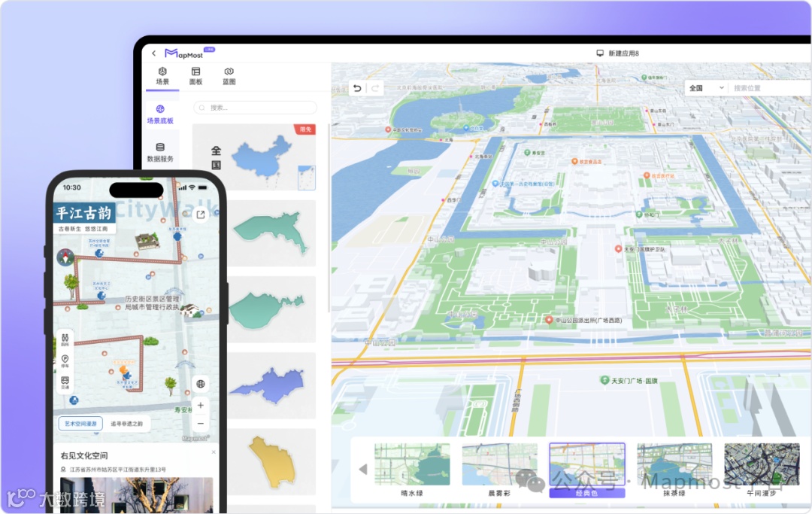Tap the plus zoom-in button on the phone
The height and width of the screenshot is (514, 812).
point(201,405)
